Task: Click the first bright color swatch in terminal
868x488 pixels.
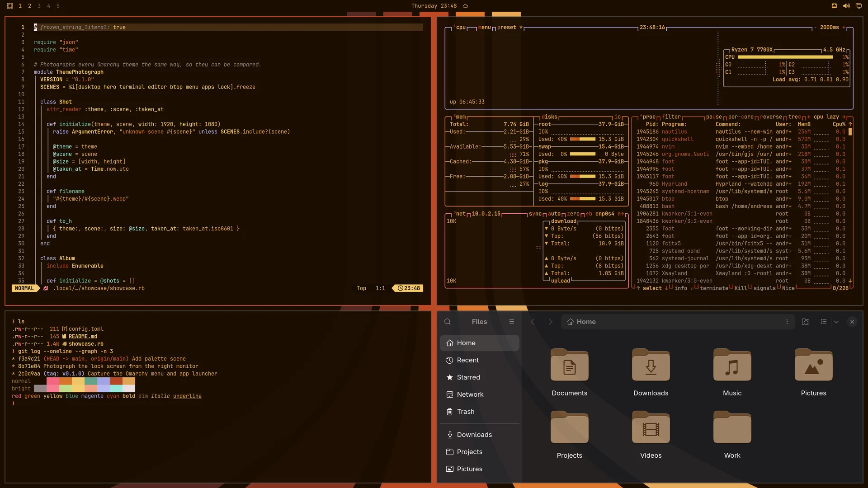Action: coord(40,389)
